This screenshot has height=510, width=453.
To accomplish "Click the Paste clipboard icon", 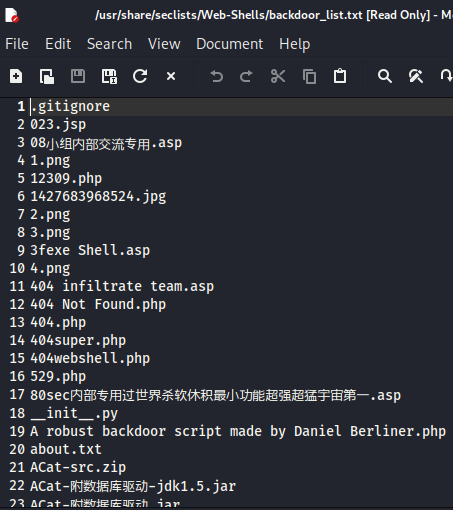I will [x=340, y=76].
